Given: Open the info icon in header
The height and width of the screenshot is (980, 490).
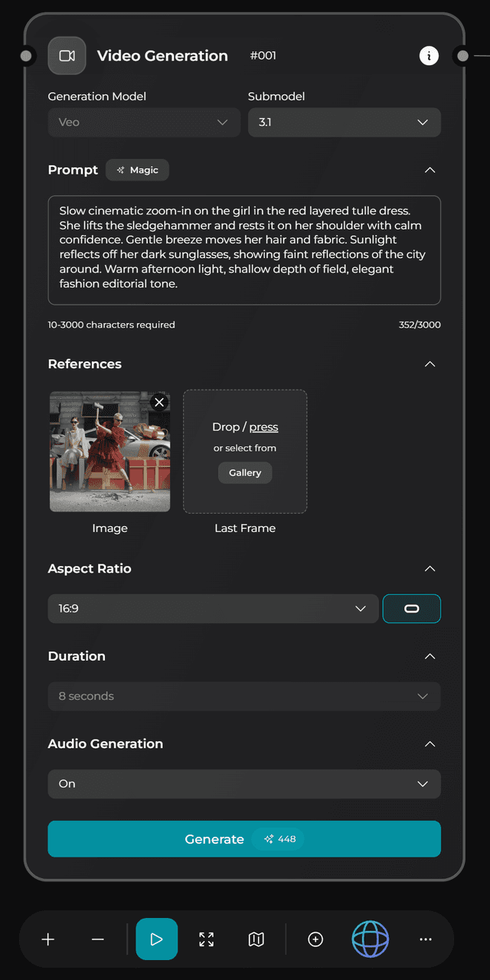Looking at the screenshot, I should click(x=429, y=56).
